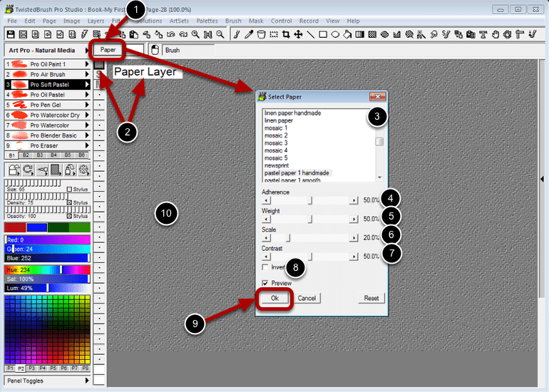Expand Pro Pen Gel arrow
The height and width of the screenshot is (392, 549).
pos(87,105)
